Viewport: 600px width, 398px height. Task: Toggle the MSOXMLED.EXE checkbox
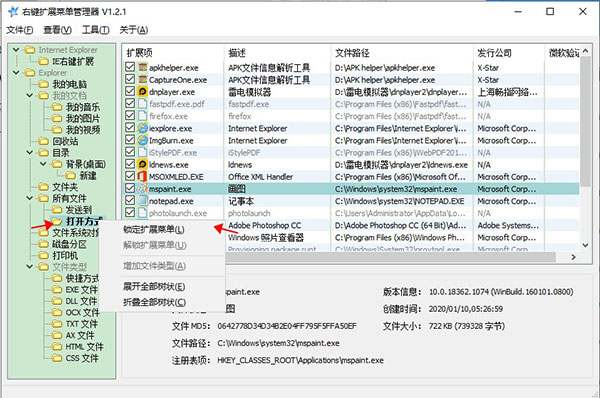130,176
